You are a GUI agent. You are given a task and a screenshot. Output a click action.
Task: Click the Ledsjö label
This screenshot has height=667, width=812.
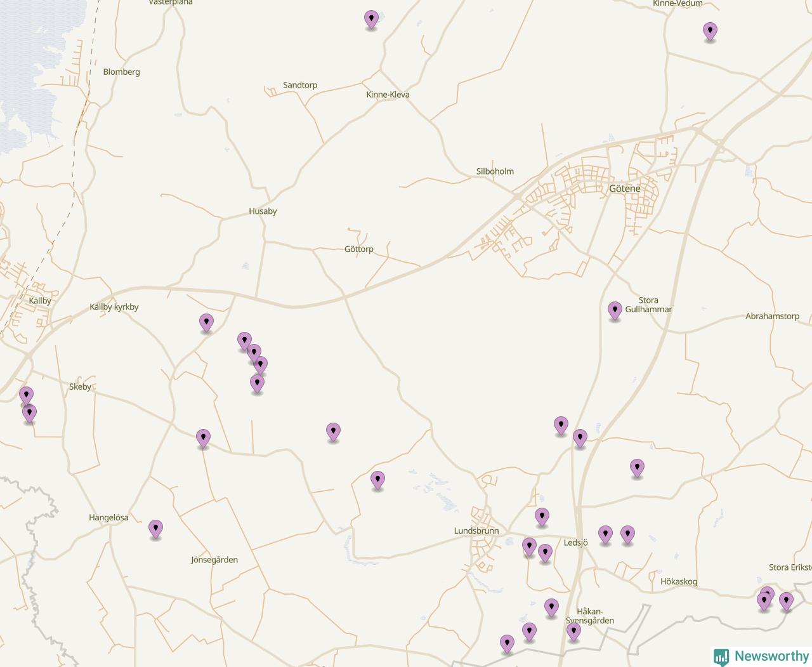pos(575,543)
